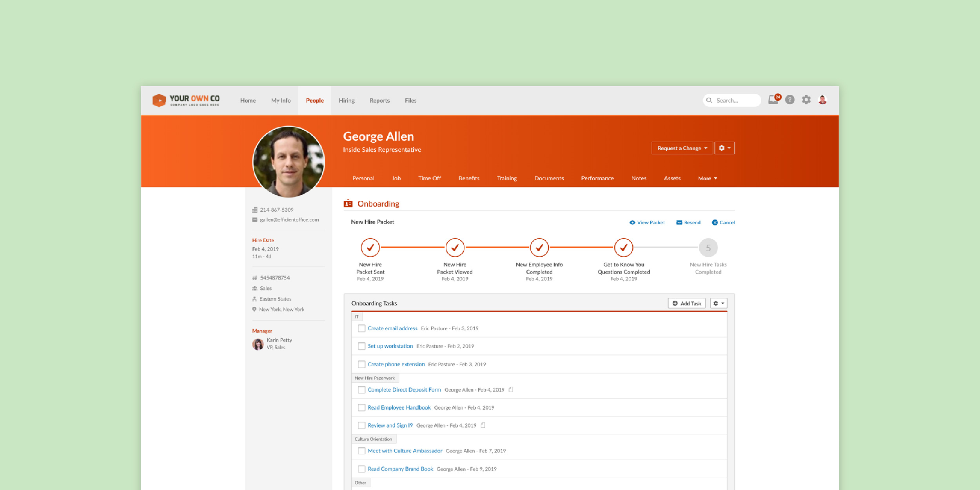Open the Set up workstation task link
This screenshot has width=980, height=490.
pos(390,346)
